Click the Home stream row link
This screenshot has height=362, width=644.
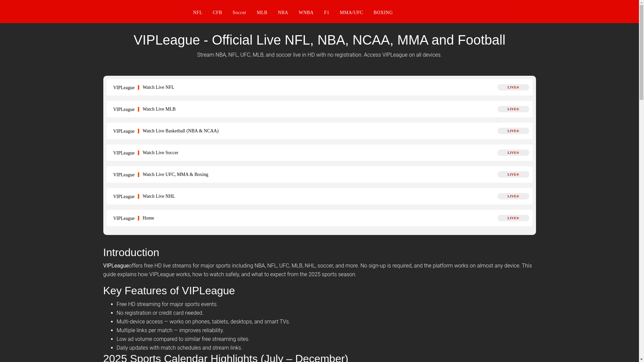pos(148,218)
